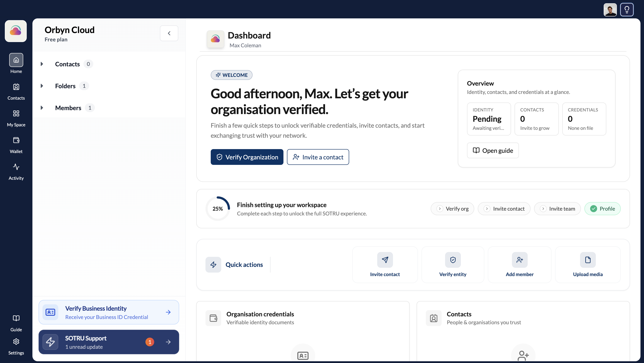Viewport: 644px width, 363px height.
Task: Click the ID card icon in Verify Business Identity
Action: click(x=50, y=312)
